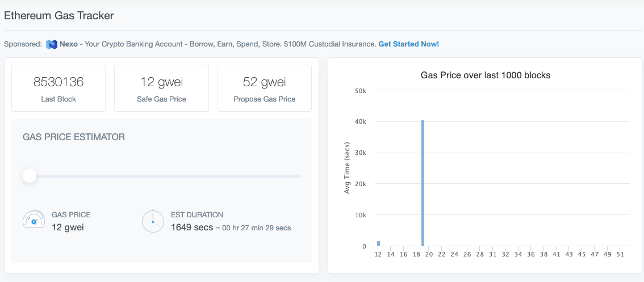Click the 30k y-axis label

(360, 153)
